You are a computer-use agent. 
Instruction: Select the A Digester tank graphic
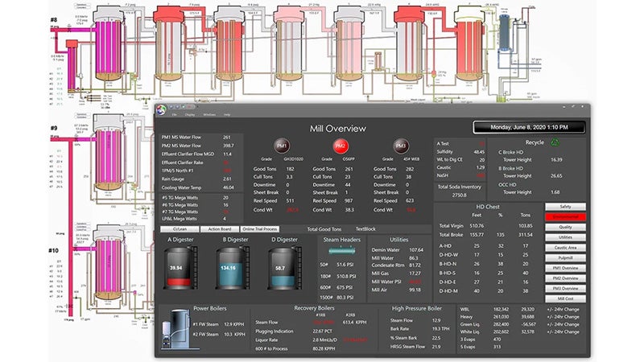(180, 269)
